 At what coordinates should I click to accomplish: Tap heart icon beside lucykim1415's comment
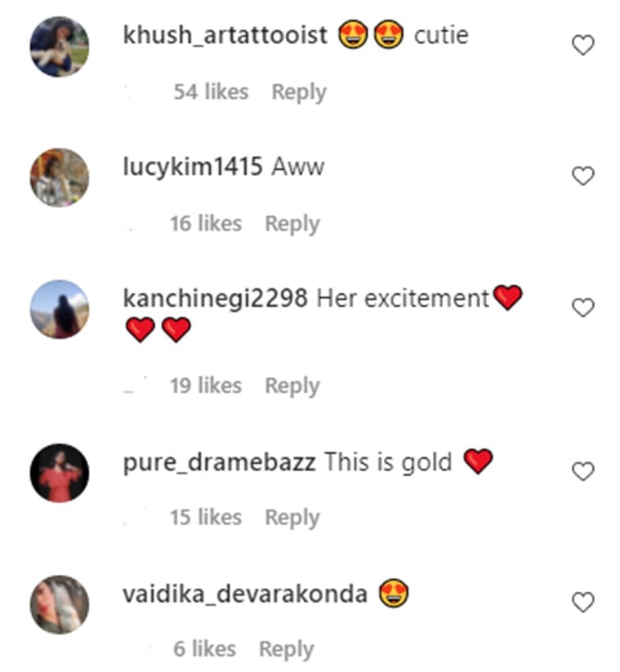coord(583,176)
